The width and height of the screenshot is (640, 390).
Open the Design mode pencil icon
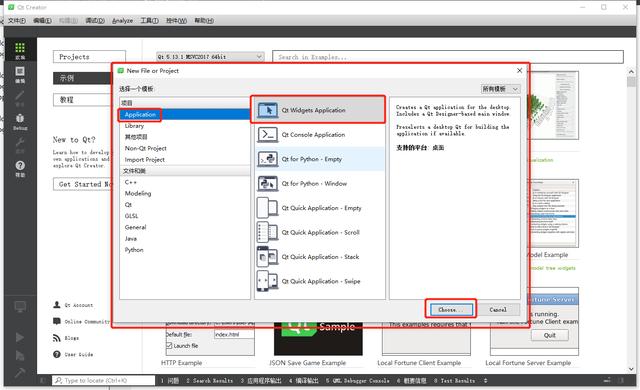[x=20, y=95]
